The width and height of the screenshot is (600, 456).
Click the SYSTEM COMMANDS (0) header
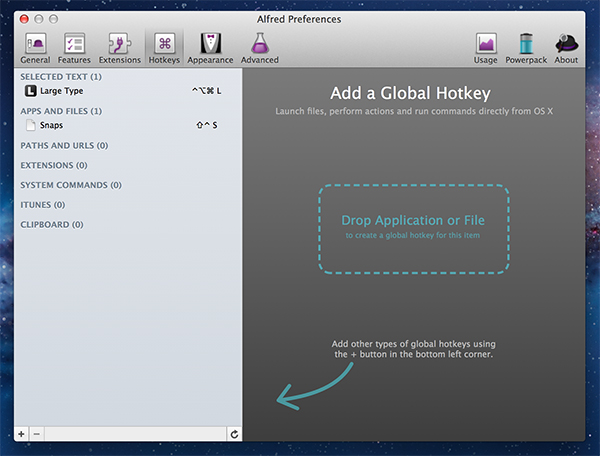pos(71,185)
